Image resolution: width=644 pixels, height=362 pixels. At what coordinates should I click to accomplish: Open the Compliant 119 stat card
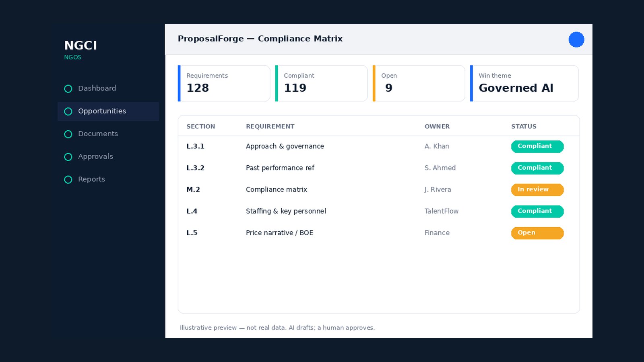coord(321,83)
